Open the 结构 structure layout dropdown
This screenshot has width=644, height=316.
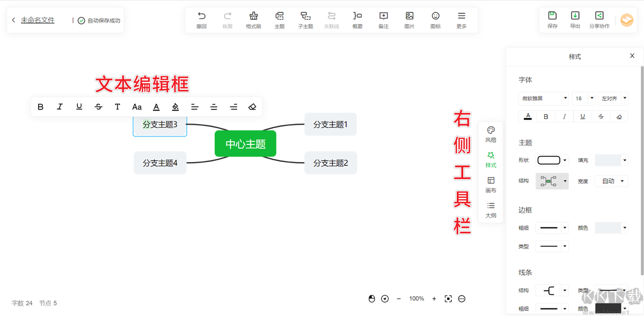[x=552, y=181]
